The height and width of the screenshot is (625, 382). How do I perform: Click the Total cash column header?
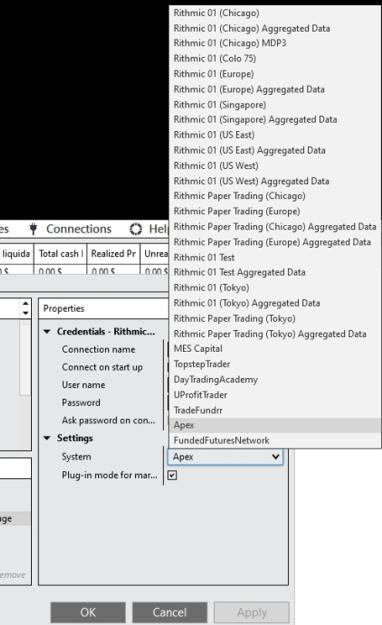61,254
